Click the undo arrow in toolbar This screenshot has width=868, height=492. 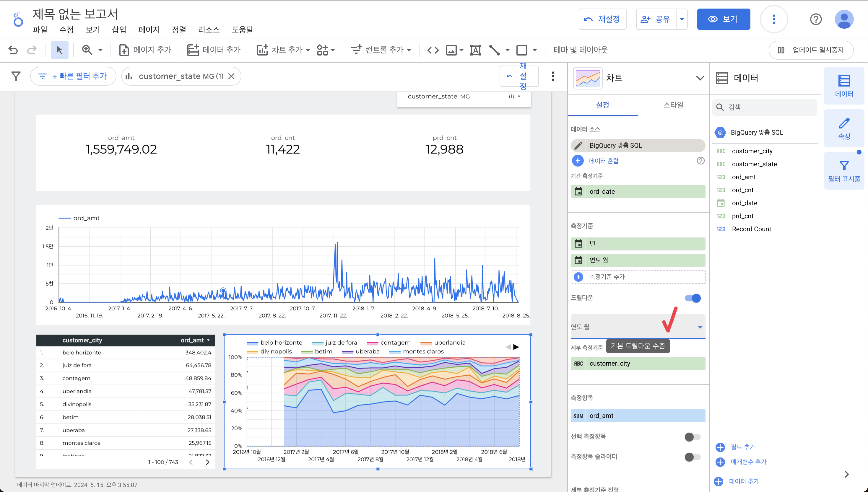[x=13, y=50]
